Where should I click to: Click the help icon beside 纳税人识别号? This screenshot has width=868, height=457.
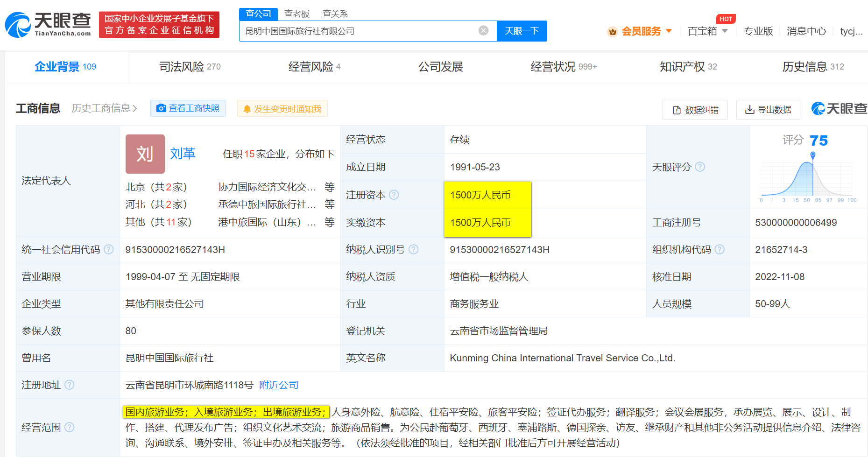414,249
